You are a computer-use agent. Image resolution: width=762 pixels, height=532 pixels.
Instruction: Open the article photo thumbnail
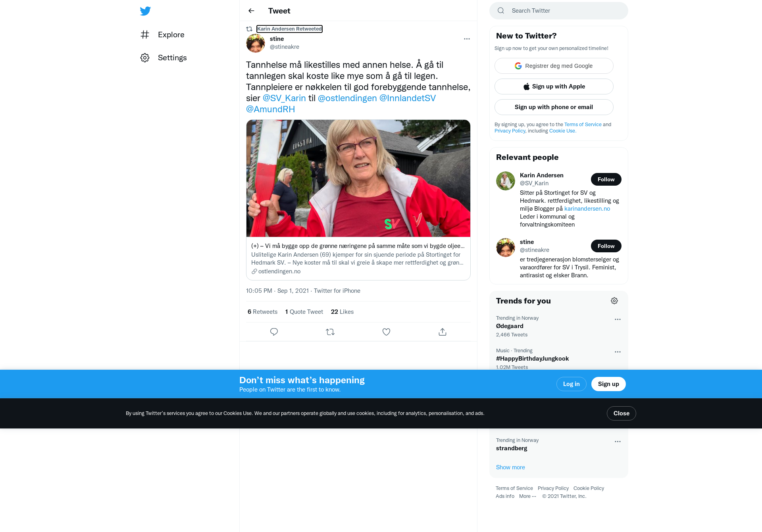[358, 179]
